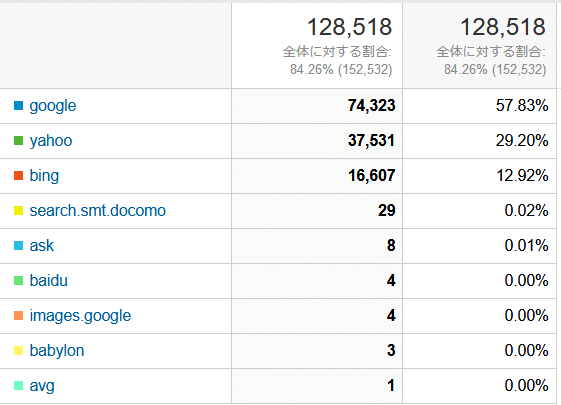Select the 29.20% percentage cell for yahoo
This screenshot has height=405, width=561.
coord(479,141)
